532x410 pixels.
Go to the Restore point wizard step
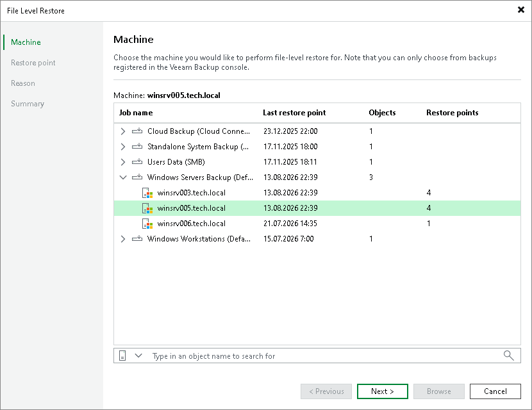[x=33, y=63]
